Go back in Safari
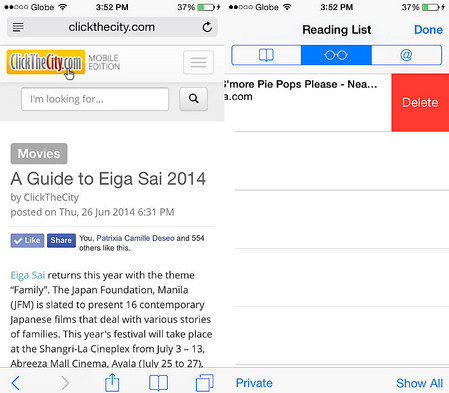 (x=16, y=383)
